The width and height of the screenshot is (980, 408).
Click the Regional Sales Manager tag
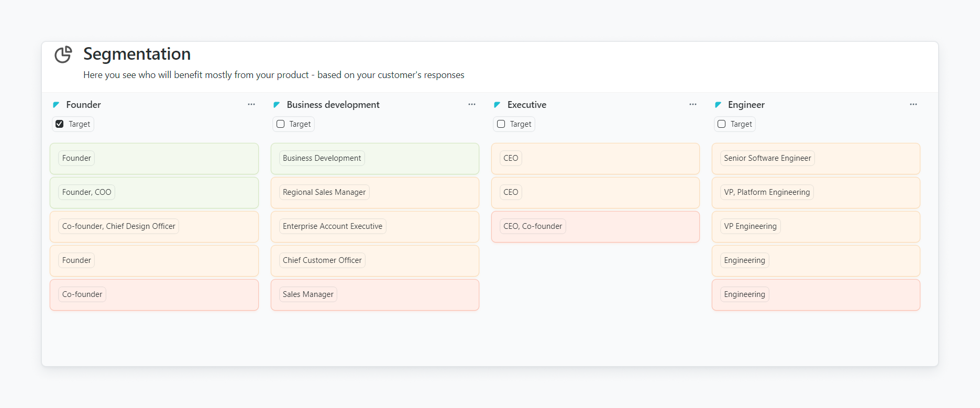click(324, 192)
